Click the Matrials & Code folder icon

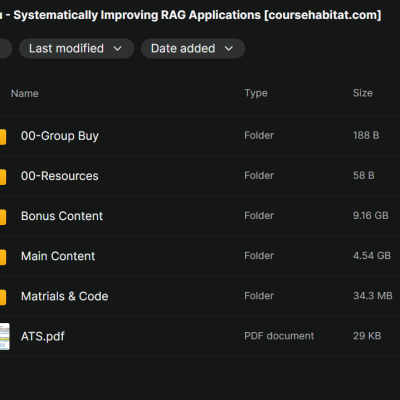pos(3,297)
